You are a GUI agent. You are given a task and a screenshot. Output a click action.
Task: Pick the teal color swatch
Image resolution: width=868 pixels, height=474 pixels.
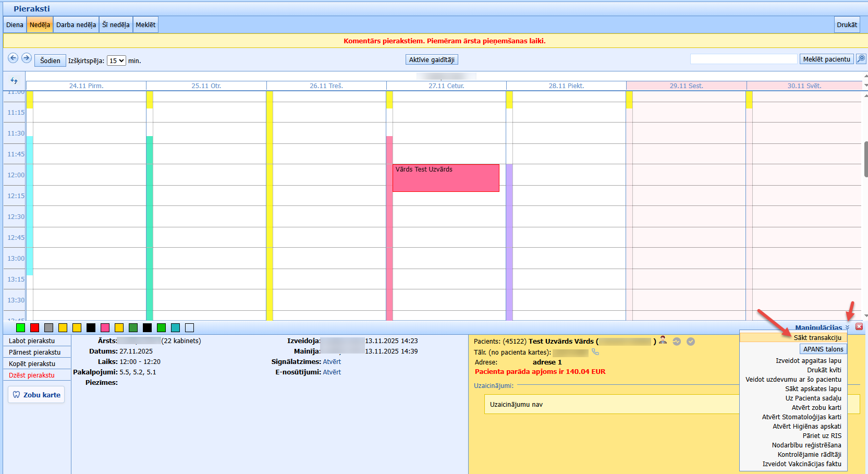click(x=175, y=327)
